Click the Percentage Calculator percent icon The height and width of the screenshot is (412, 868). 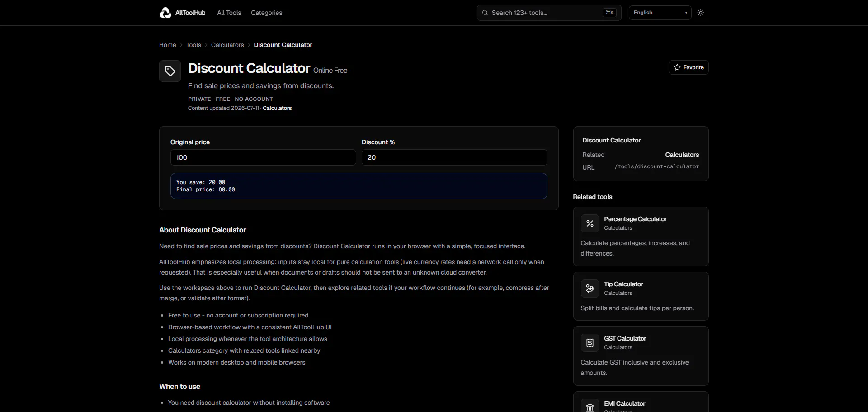[590, 223]
